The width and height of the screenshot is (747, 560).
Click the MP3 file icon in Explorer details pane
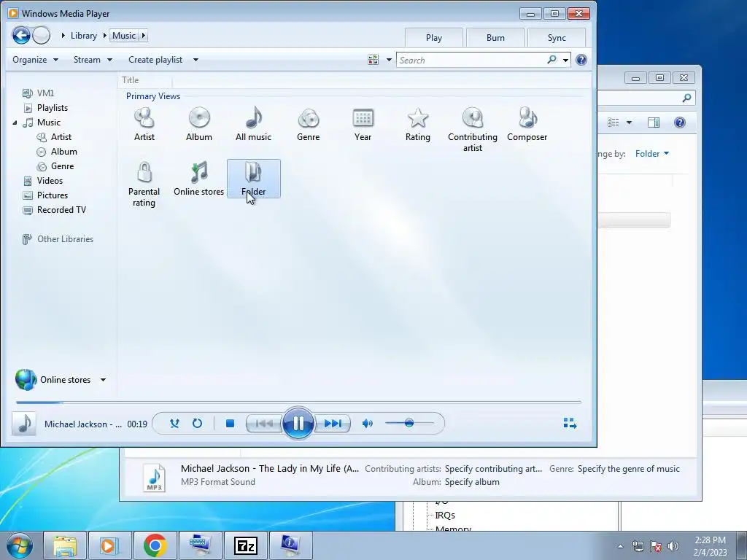(155, 477)
